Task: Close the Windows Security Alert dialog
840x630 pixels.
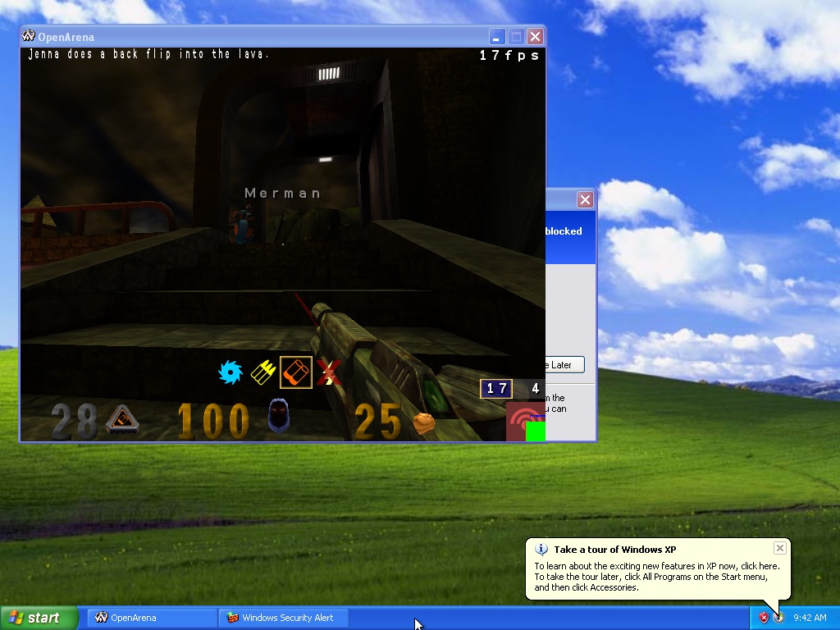Action: coord(585,200)
